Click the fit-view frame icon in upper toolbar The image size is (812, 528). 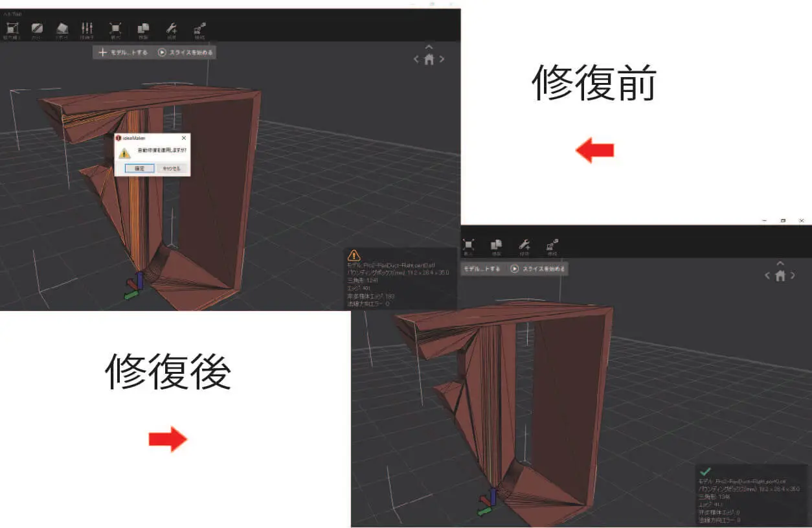point(115,29)
